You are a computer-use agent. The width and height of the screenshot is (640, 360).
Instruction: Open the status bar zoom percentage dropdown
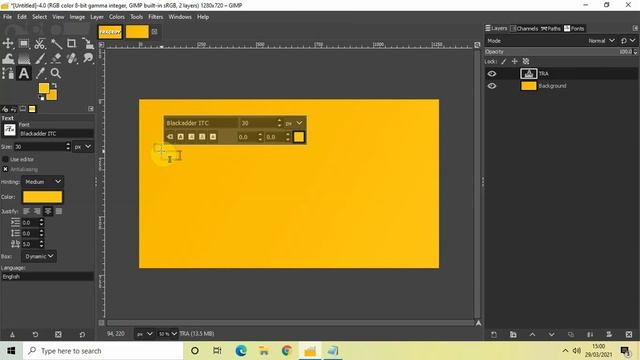point(168,334)
